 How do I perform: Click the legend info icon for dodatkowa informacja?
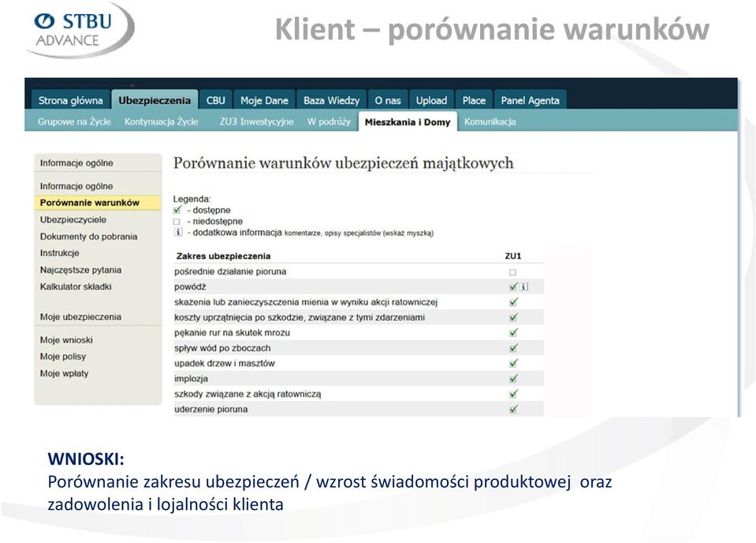[178, 232]
